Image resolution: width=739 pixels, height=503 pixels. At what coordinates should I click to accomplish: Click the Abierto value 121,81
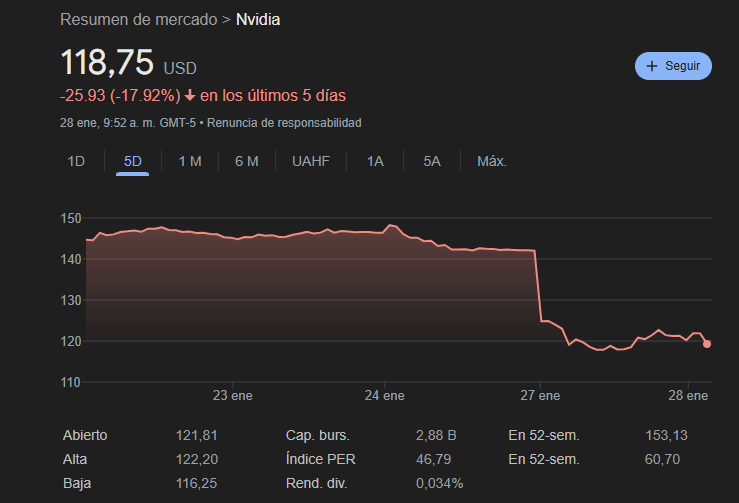click(197, 435)
